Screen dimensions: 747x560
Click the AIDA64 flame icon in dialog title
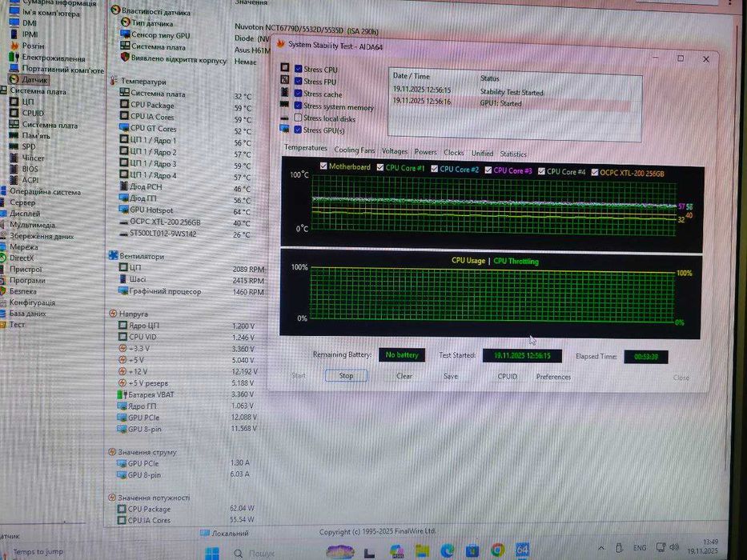coord(281,44)
